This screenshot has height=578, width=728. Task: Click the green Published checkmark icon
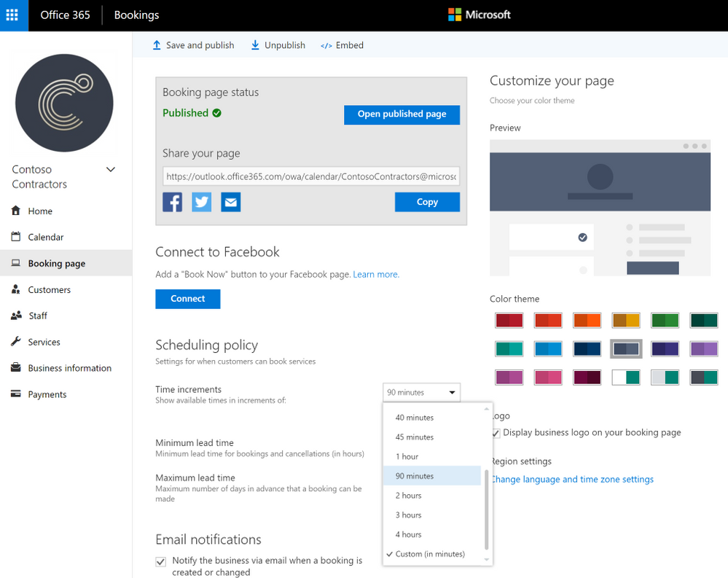pos(217,113)
